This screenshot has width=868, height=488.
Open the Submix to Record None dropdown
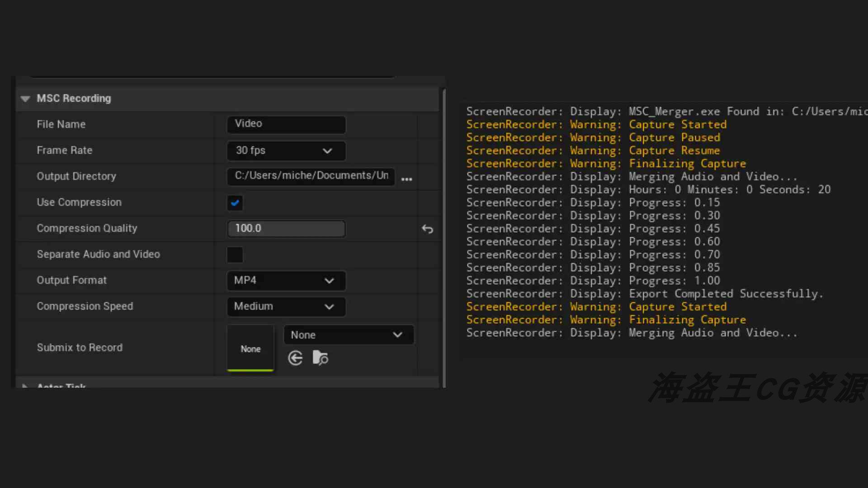(348, 335)
